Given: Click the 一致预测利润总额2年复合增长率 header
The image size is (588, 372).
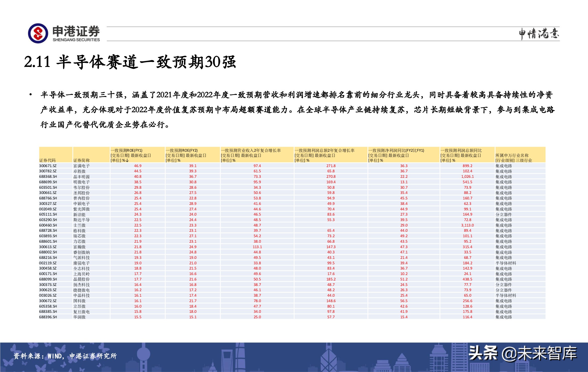Looking at the screenshot, I should click(x=331, y=155).
